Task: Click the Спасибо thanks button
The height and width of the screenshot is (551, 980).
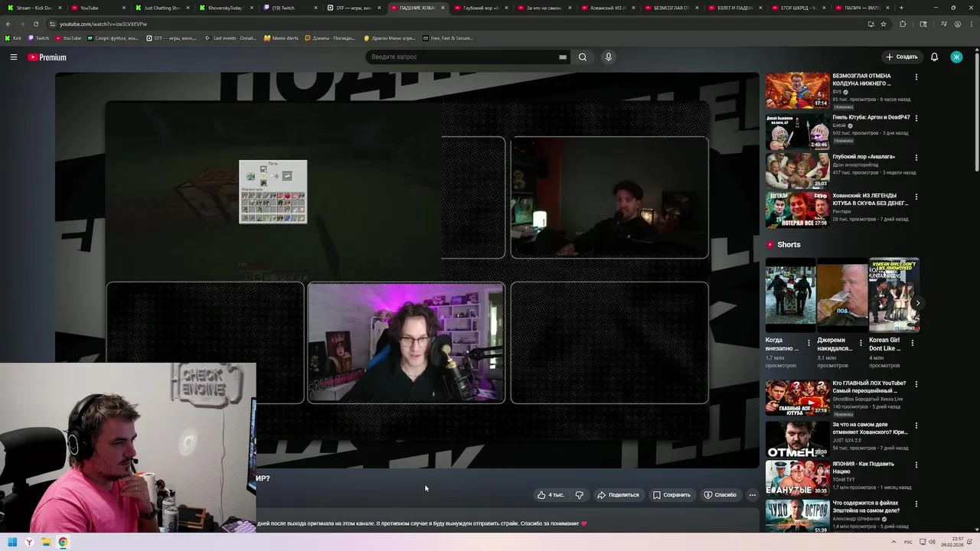Action: click(720, 495)
